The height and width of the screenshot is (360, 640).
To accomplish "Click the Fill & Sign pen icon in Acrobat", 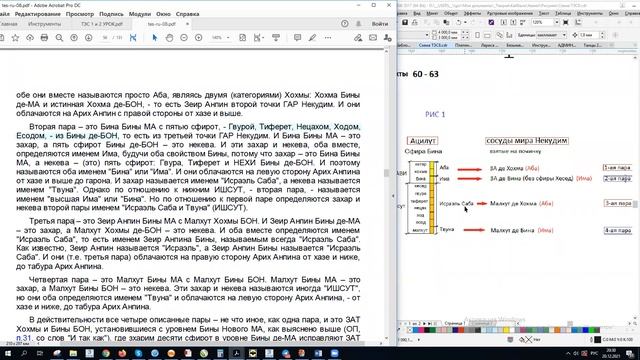I will click(358, 38).
